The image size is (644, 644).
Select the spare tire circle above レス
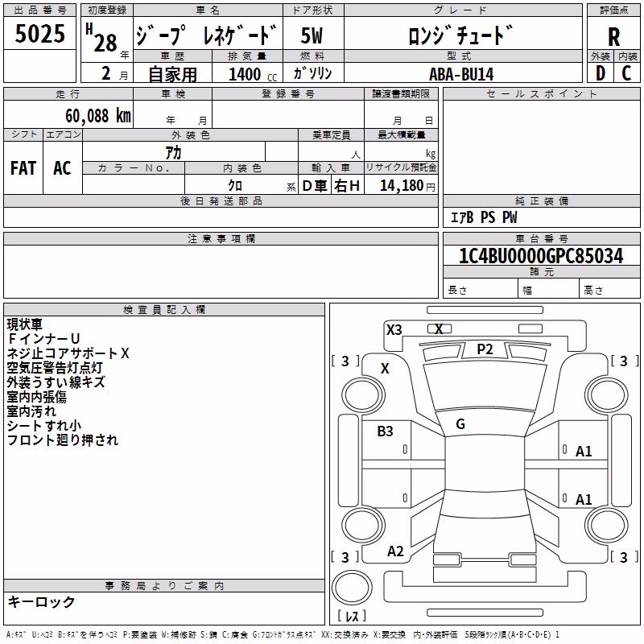coord(352,588)
